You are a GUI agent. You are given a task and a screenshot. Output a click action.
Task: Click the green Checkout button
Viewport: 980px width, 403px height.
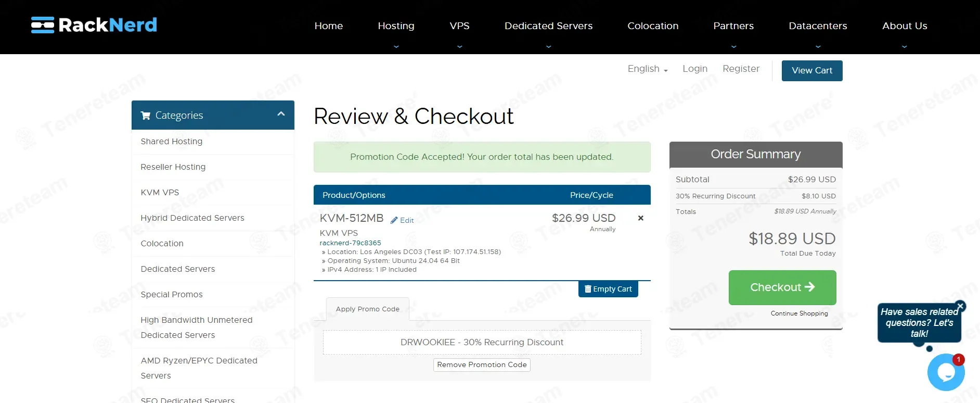782,287
